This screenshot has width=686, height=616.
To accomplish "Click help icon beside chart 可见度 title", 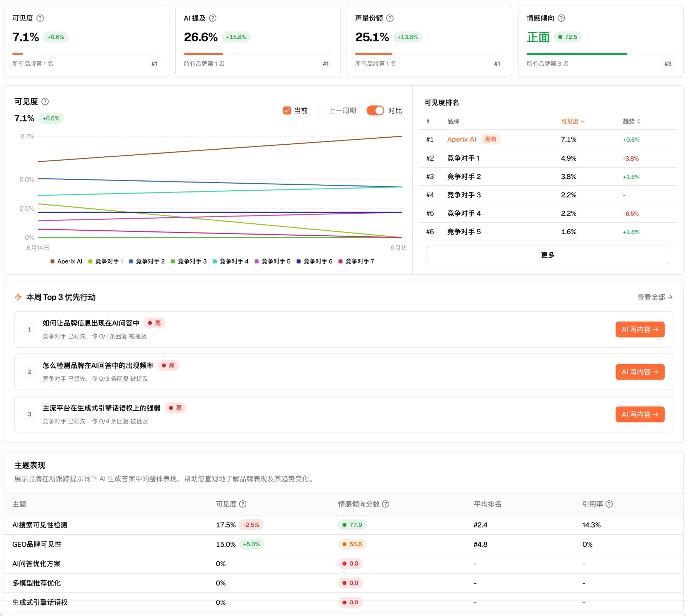I will [x=45, y=102].
